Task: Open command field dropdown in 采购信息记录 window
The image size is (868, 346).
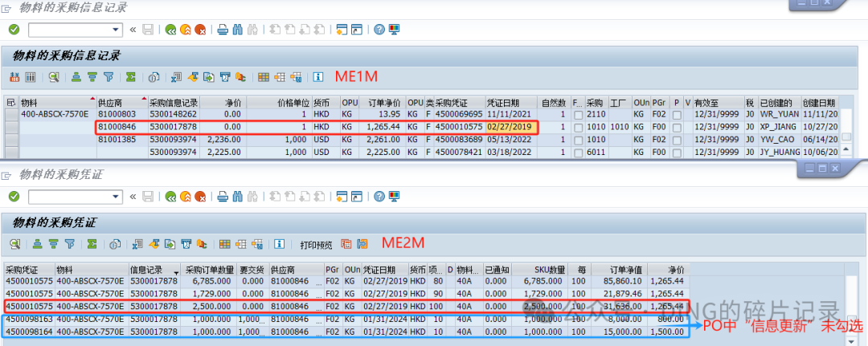Action: 117,29
